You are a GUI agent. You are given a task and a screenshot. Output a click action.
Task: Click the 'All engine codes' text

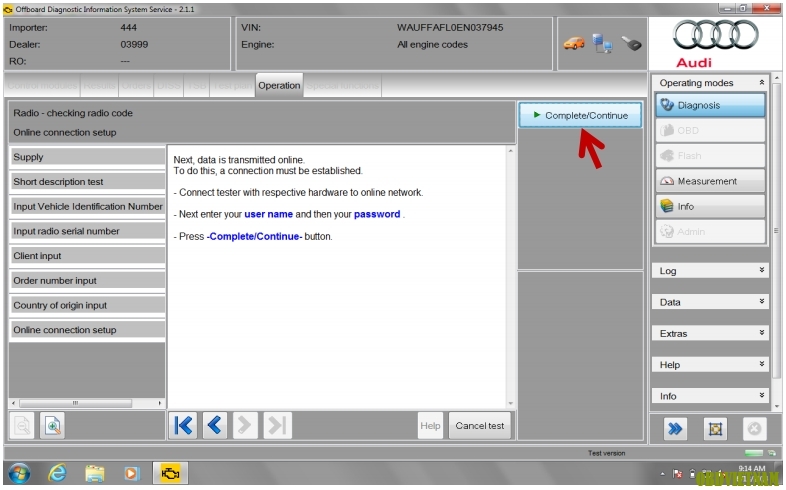point(432,44)
